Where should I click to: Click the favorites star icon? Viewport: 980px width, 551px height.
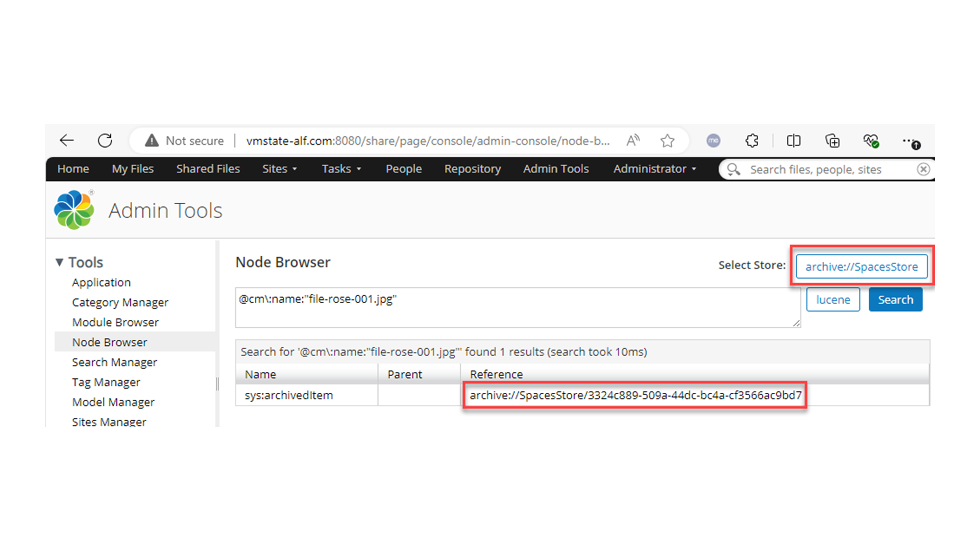(667, 141)
